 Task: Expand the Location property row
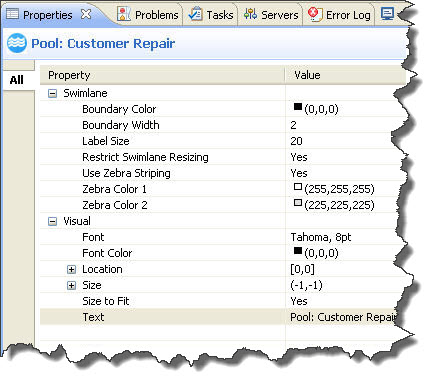[71, 269]
